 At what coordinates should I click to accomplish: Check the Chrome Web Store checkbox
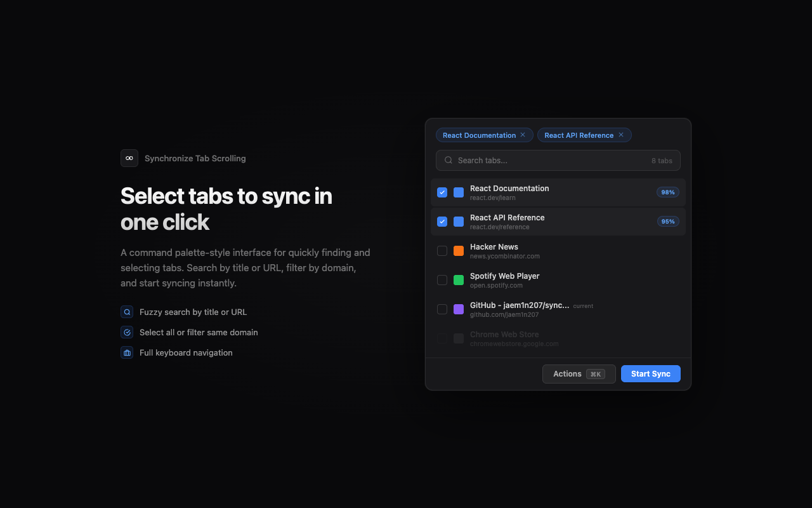click(442, 338)
